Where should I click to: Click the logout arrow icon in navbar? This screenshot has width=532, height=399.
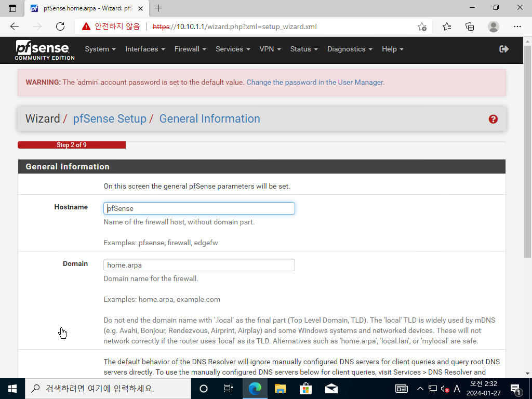tap(504, 49)
